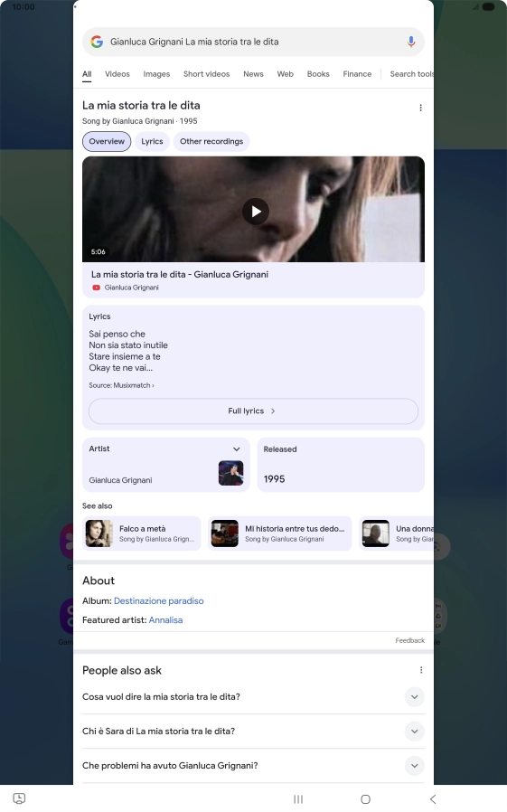Image resolution: width=507 pixels, height=812 pixels.
Task: Click the 'La mia storia tra le dita' heading
Action: click(x=141, y=105)
